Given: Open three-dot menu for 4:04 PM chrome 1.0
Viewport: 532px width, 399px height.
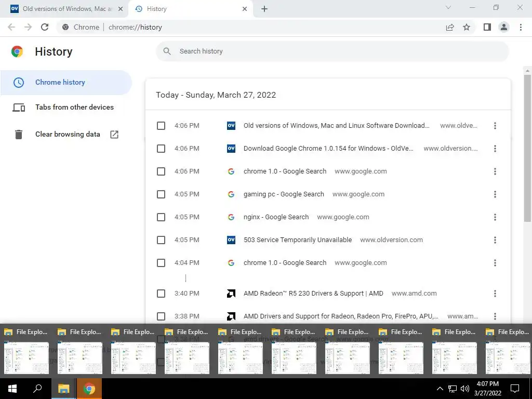Looking at the screenshot, I should coord(495,263).
